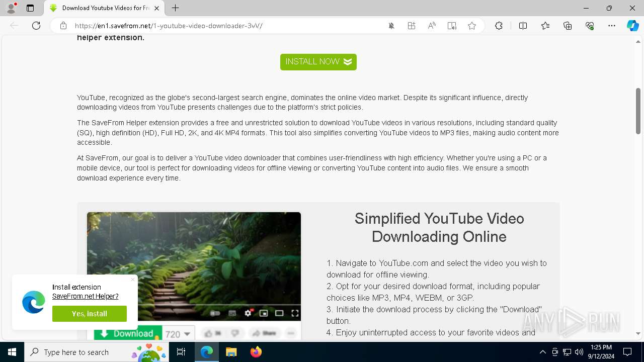Click the theater mode icon on video

point(279,313)
